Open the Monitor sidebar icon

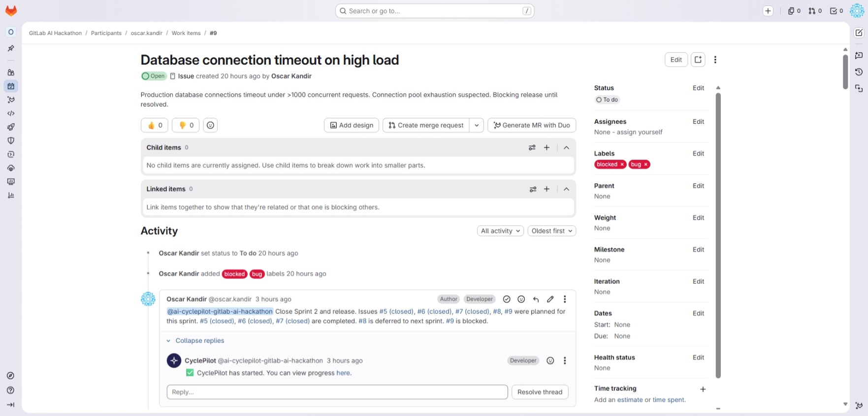(x=11, y=181)
